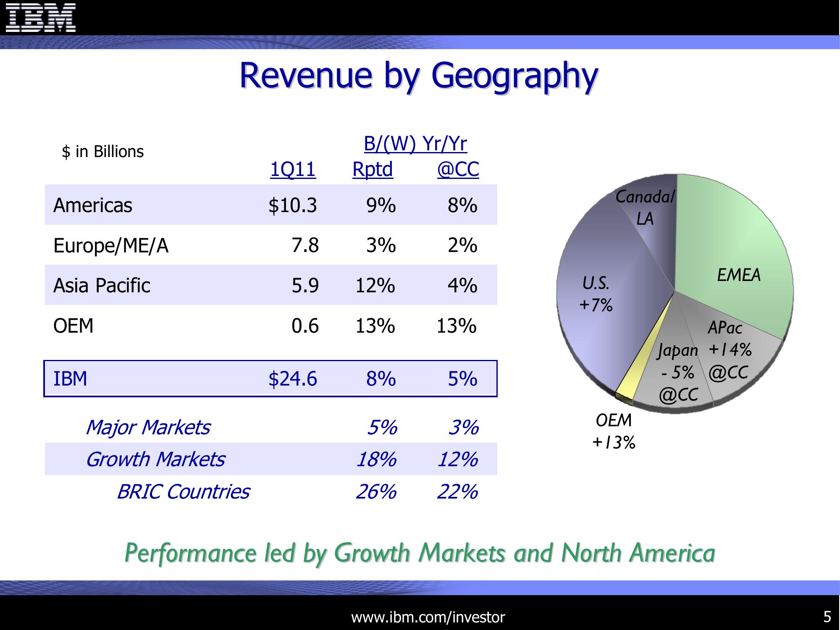Click Americas reported 9% value
This screenshot has height=630, width=840.
(x=381, y=205)
